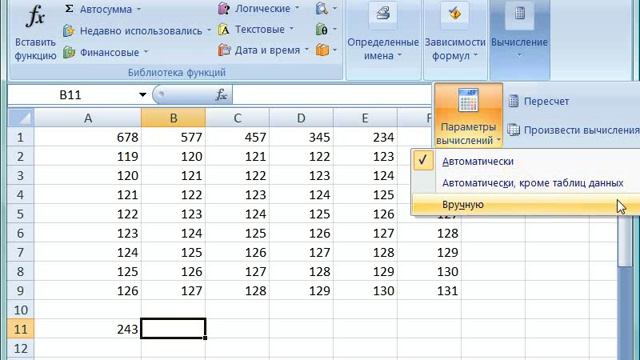Select column B header
The image size is (640, 360).
click(x=173, y=118)
